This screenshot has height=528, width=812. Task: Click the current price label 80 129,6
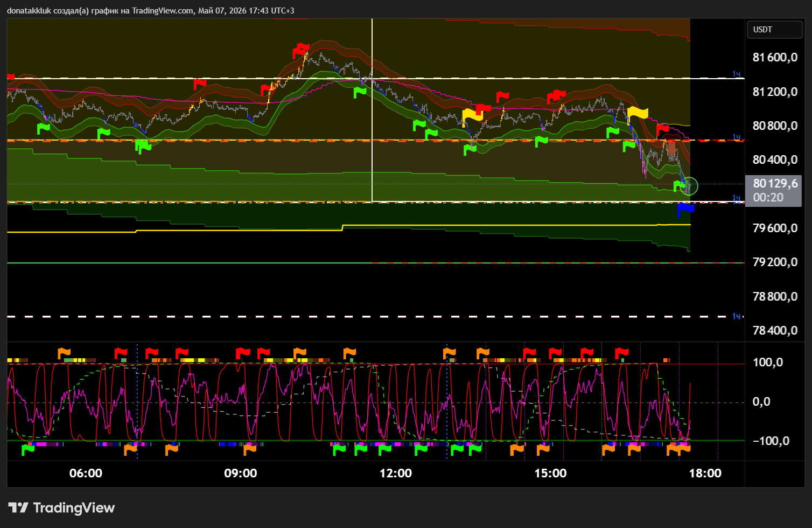click(775, 184)
